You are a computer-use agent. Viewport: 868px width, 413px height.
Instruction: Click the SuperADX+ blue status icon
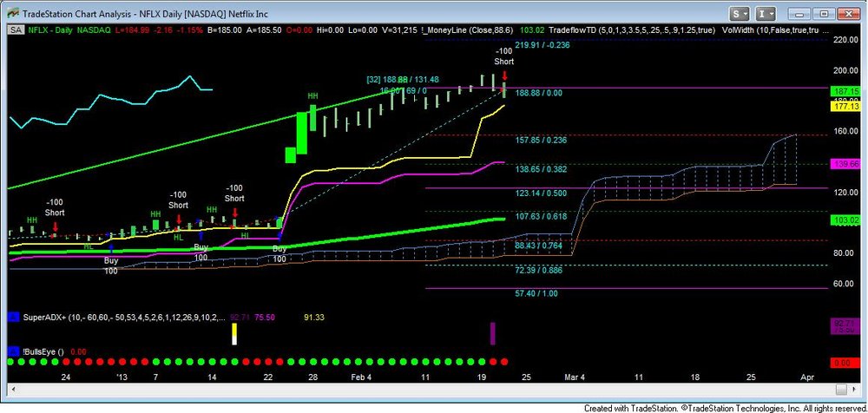(13, 318)
